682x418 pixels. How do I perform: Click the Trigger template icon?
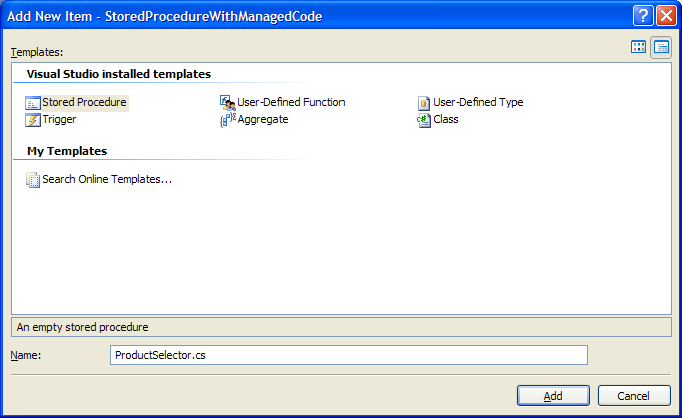click(x=33, y=119)
